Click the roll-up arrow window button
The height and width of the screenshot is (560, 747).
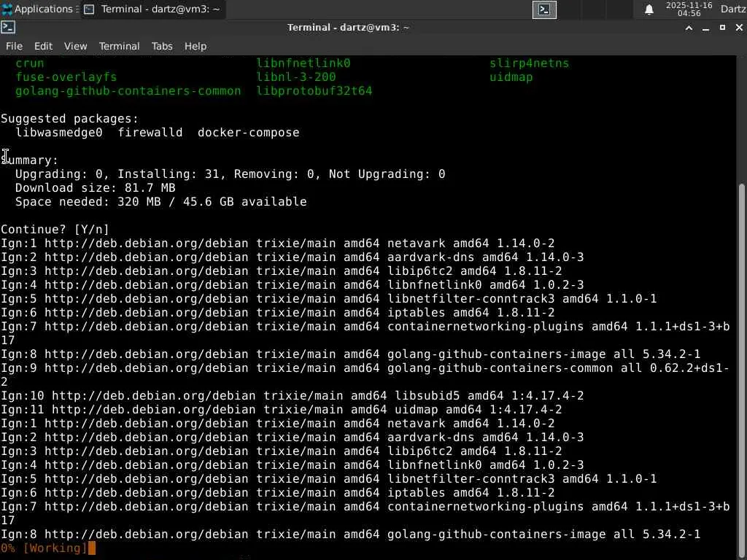pyautogui.click(x=689, y=28)
